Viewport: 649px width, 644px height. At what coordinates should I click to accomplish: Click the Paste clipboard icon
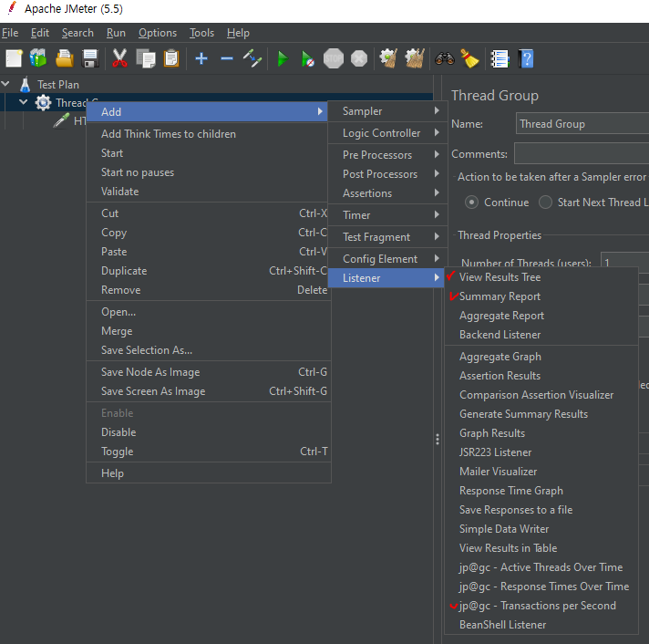(x=171, y=58)
